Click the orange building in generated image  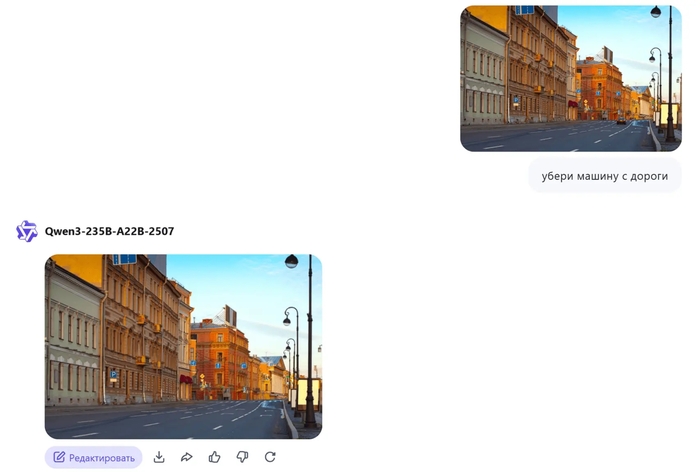[x=220, y=360]
